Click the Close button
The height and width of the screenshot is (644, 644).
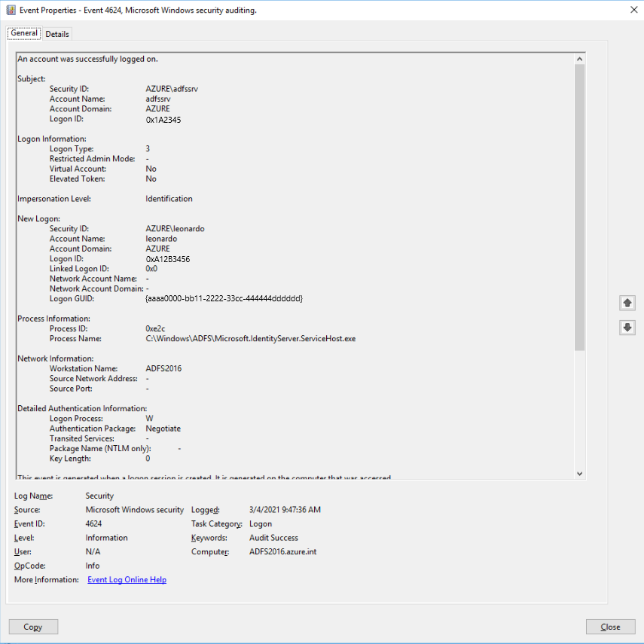tap(610, 627)
